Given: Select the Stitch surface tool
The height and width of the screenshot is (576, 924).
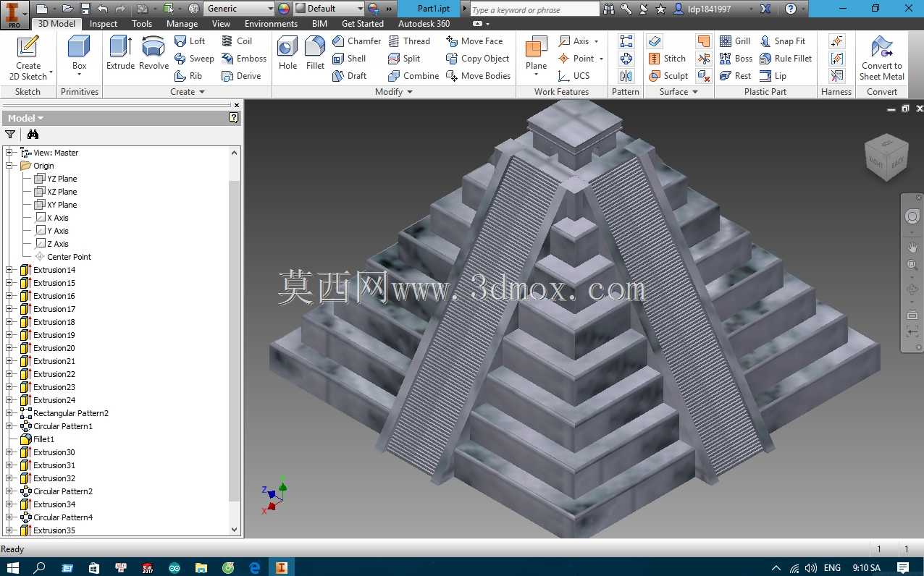Looking at the screenshot, I should 667,59.
